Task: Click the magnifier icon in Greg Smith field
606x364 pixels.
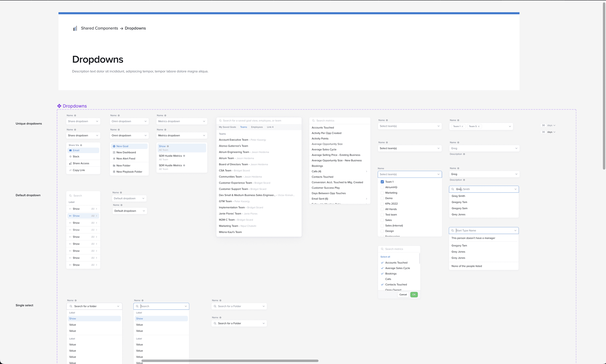Action: pyautogui.click(x=453, y=189)
